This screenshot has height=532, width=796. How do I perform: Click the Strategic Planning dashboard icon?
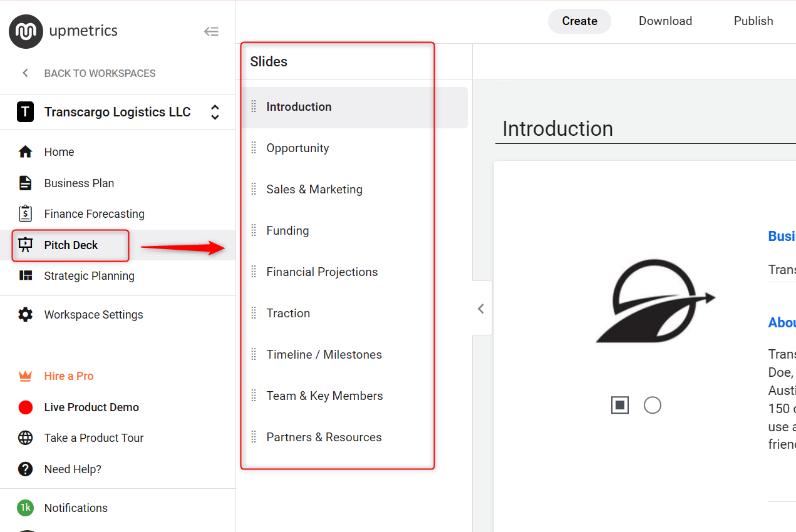25,275
